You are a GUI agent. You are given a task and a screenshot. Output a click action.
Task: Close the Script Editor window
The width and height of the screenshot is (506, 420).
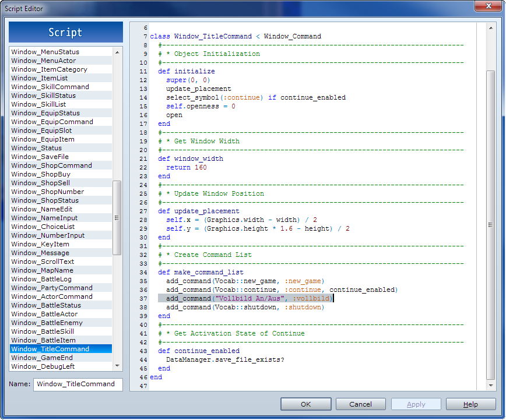[x=487, y=7]
